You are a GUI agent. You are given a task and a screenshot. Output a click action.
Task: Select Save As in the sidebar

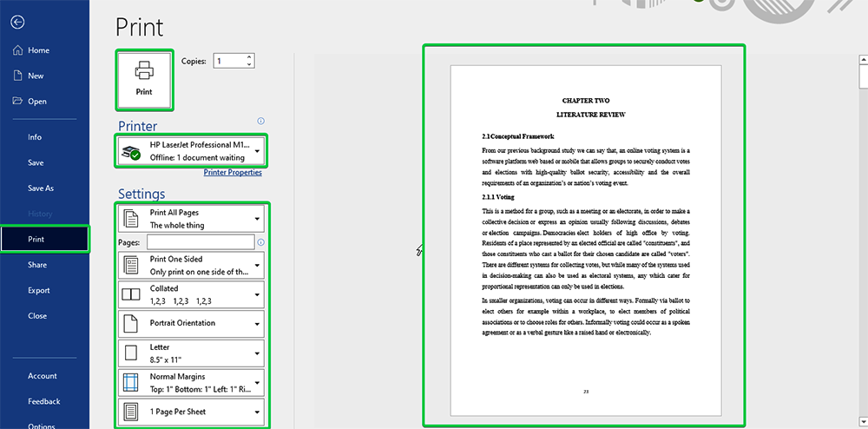click(41, 188)
